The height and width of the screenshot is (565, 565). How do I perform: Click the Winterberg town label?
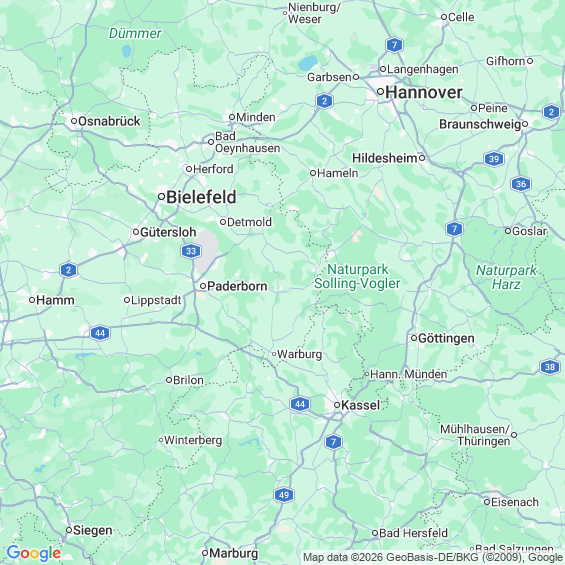click(193, 440)
